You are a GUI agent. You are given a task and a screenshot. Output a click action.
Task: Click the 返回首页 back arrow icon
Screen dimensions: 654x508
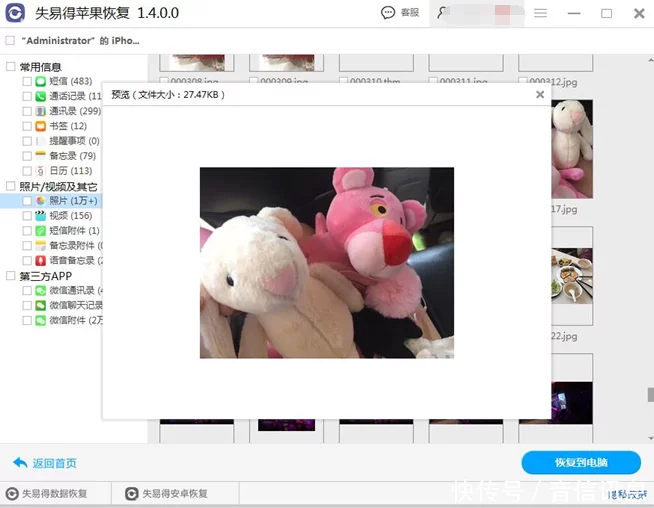click(20, 463)
